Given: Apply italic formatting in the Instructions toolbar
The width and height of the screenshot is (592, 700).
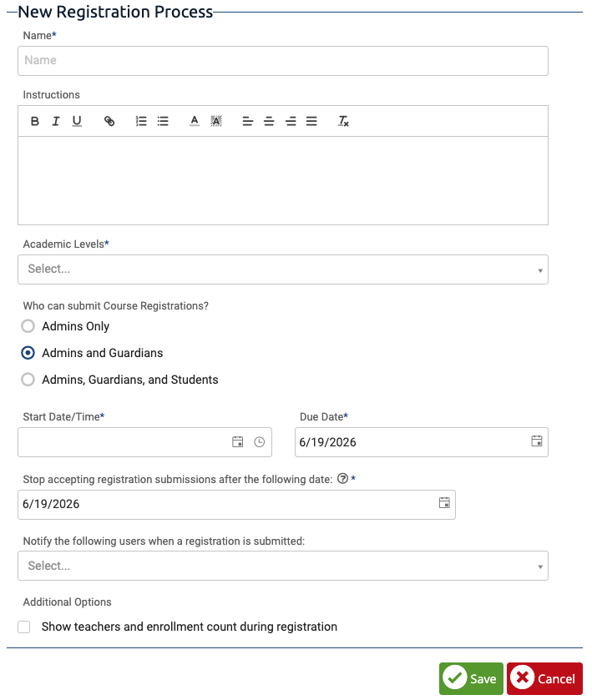Looking at the screenshot, I should click(55, 121).
